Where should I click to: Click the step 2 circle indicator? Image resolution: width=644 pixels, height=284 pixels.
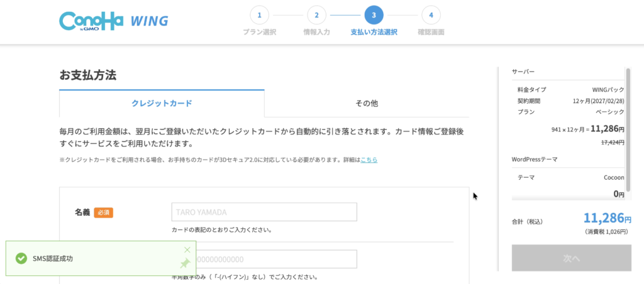point(316,14)
